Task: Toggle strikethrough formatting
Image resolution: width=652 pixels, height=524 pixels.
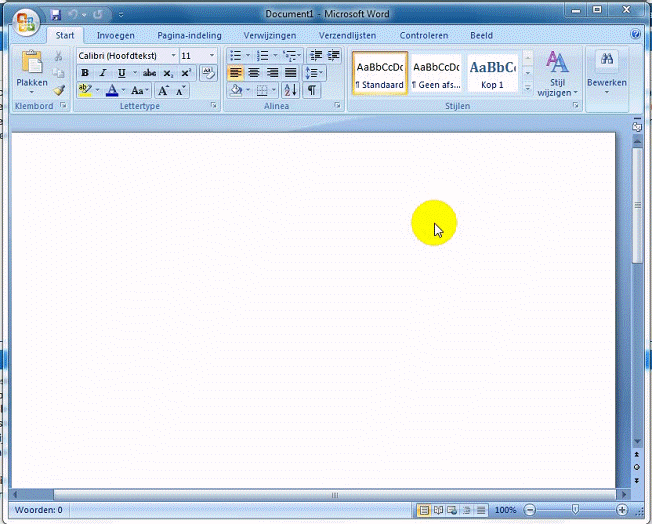Action: [x=149, y=73]
